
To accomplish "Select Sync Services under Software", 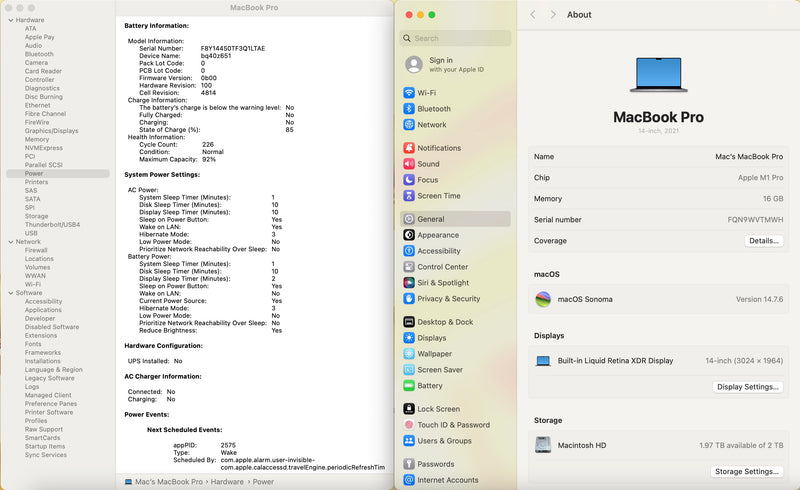I will click(45, 455).
